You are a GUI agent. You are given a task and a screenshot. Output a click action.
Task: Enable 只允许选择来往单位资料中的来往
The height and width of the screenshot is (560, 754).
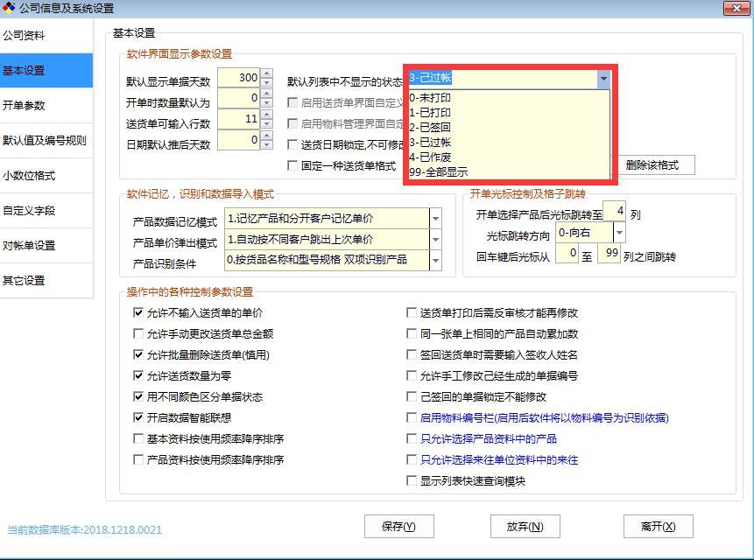pyautogui.click(x=411, y=459)
